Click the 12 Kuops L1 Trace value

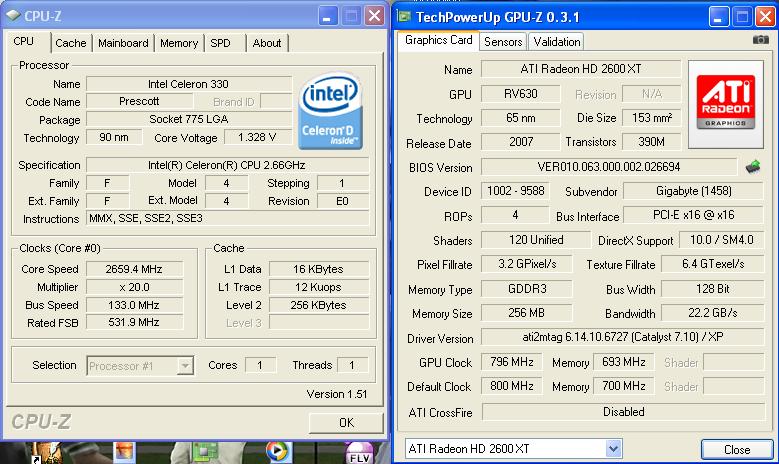point(318,287)
